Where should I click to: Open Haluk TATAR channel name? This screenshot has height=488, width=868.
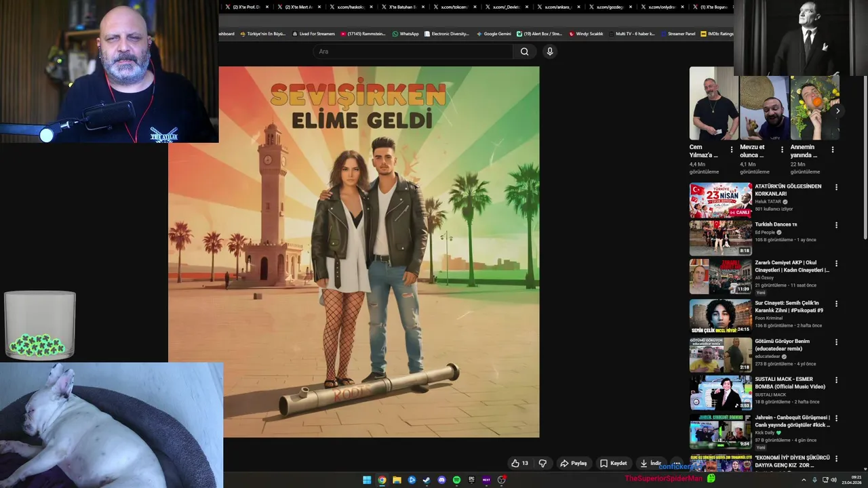coord(768,202)
